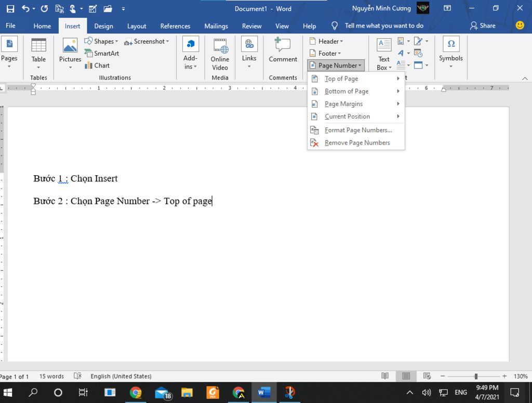Open Format Page Numbers dialog

pyautogui.click(x=356, y=130)
